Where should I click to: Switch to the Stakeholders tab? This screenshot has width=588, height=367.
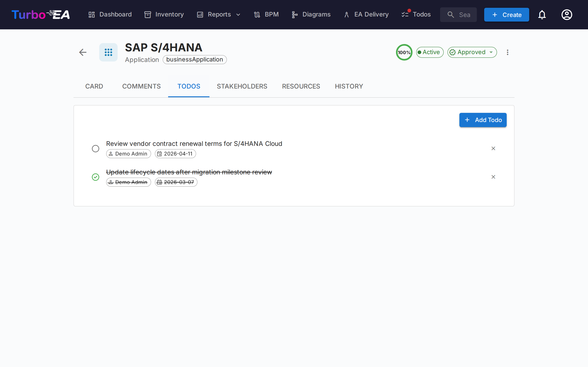click(242, 86)
